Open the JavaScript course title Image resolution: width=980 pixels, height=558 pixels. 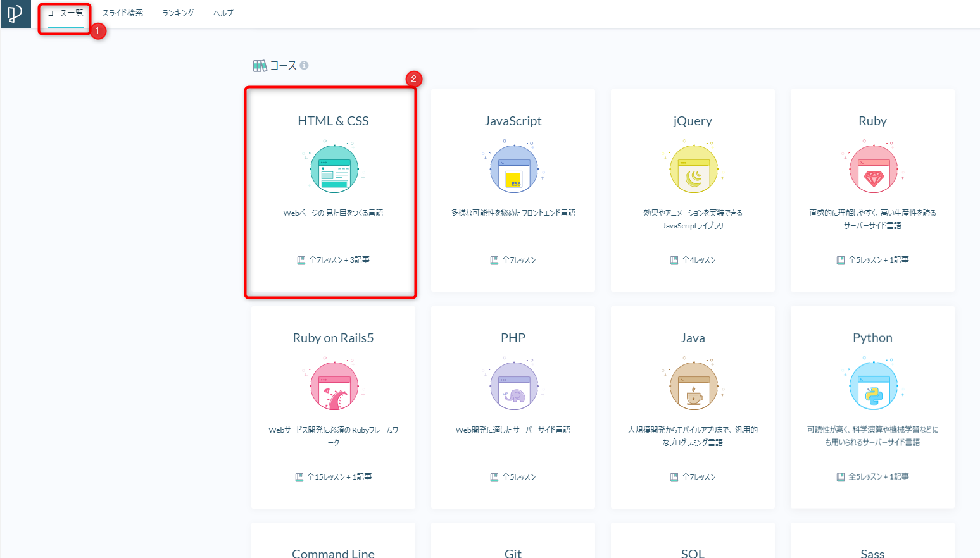(x=513, y=121)
